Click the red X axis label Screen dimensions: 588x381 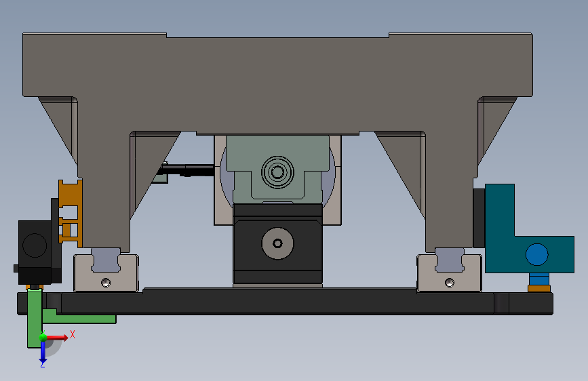[73, 334]
